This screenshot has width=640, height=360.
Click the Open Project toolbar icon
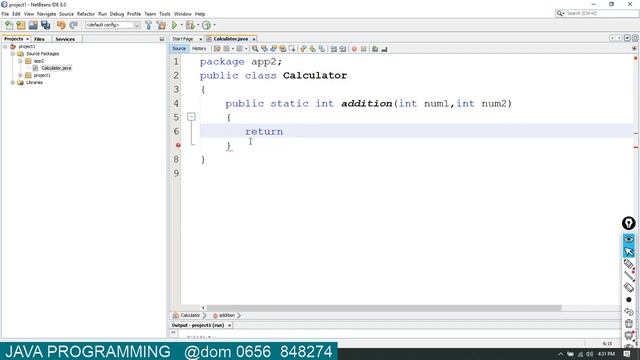pos(33,25)
